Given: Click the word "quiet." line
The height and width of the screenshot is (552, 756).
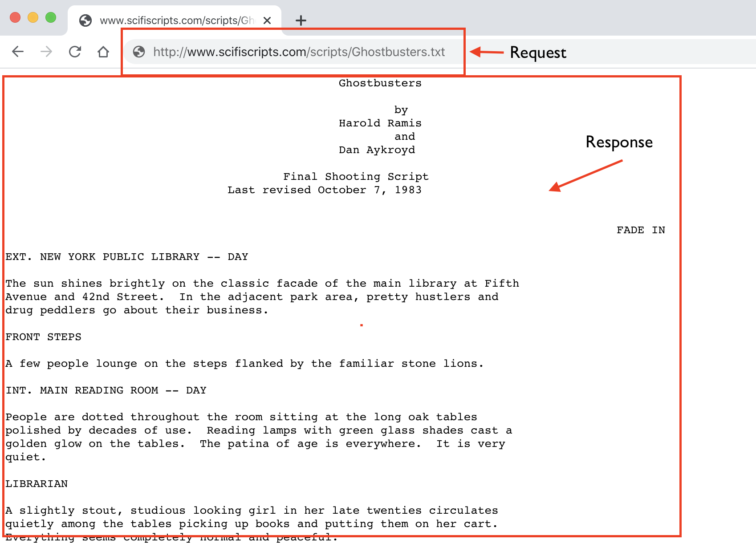Looking at the screenshot, I should click(25, 457).
